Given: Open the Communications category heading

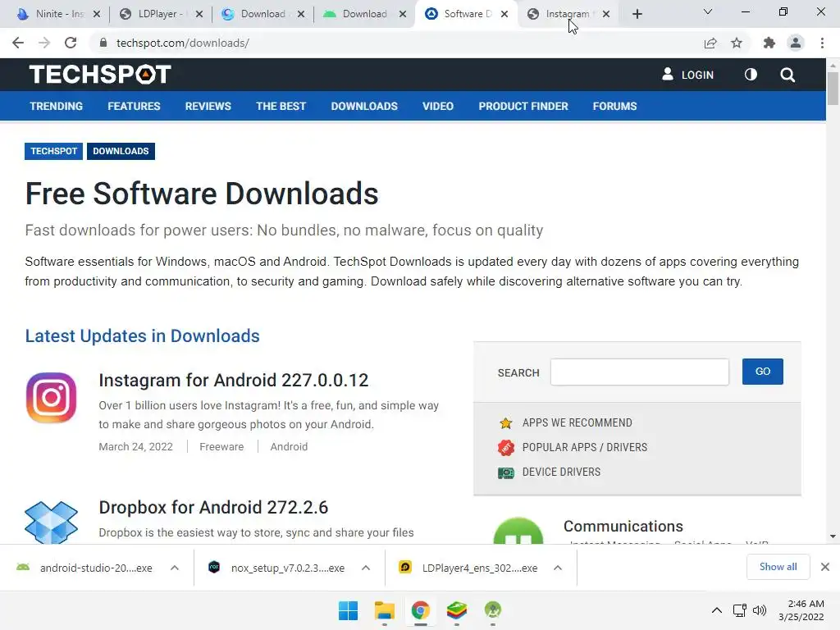Looking at the screenshot, I should 623,526.
